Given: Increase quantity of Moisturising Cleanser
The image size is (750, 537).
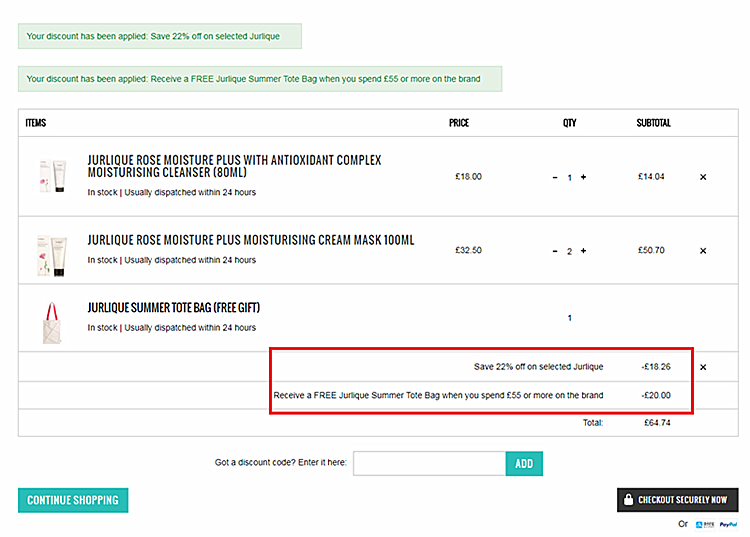Looking at the screenshot, I should 584,177.
